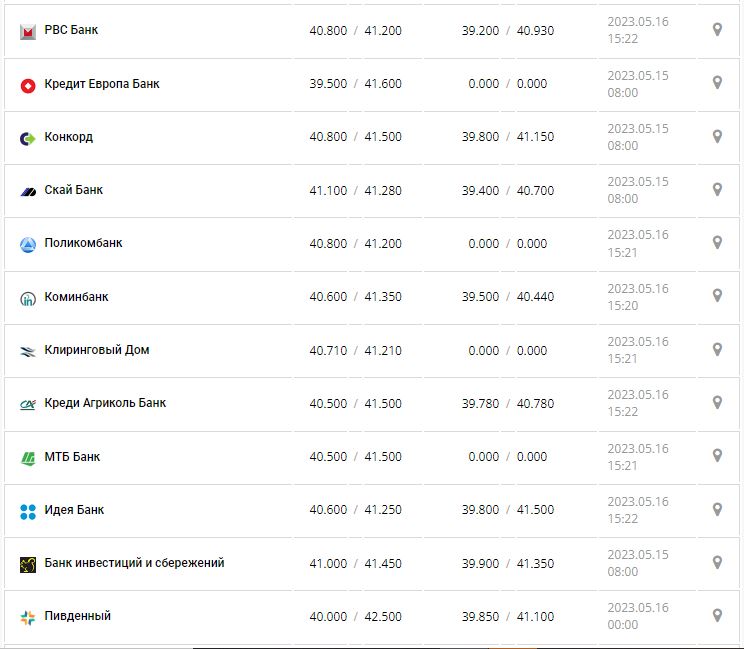The height and width of the screenshot is (649, 744).
Task: Click the location pin for Пивденный
Action: pyautogui.click(x=717, y=615)
